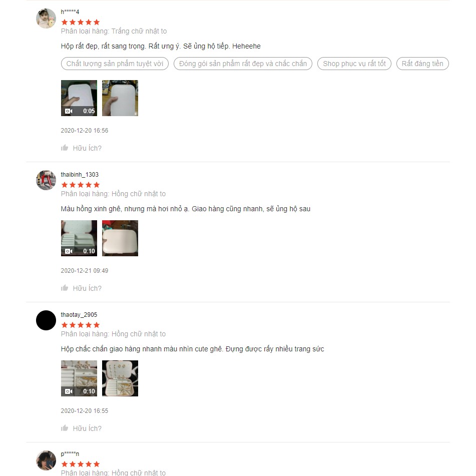Screen dimensions: 476x476
Task: Play the 0:05 video in first review
Action: tap(79, 98)
